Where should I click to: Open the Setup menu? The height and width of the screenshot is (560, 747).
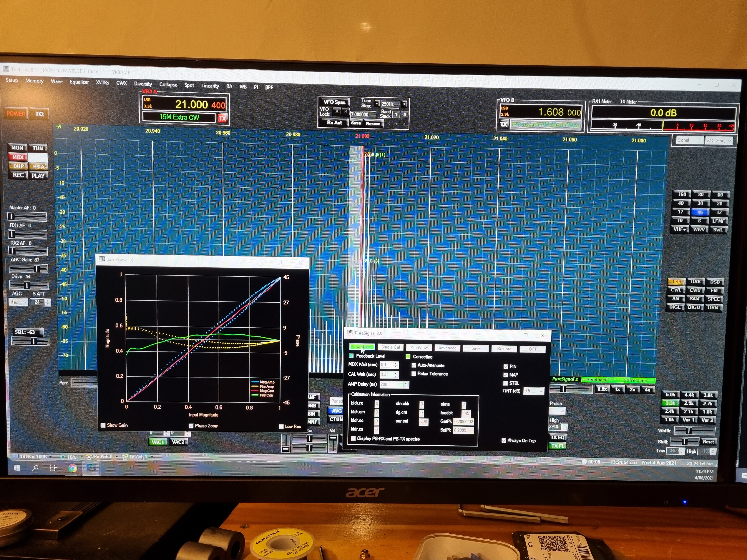[x=12, y=80]
